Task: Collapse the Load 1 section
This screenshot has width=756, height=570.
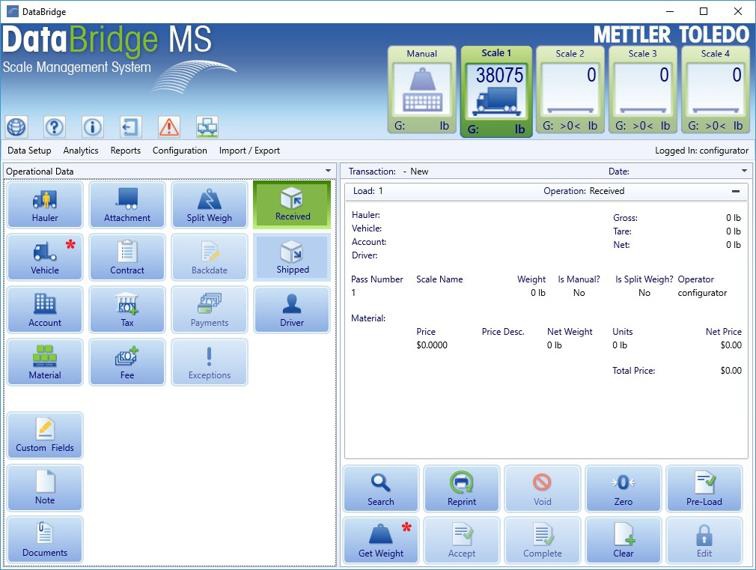Action: (735, 191)
